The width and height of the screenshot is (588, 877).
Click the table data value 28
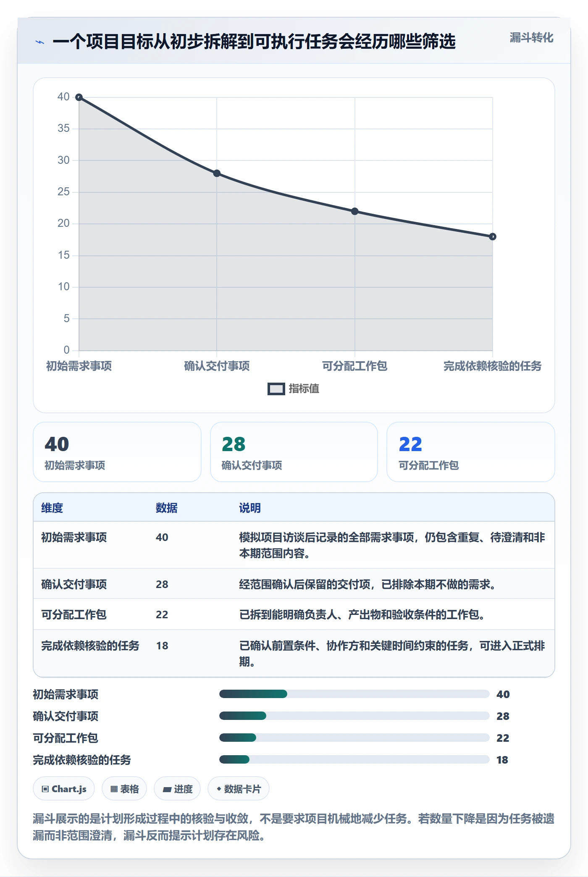[x=162, y=584]
